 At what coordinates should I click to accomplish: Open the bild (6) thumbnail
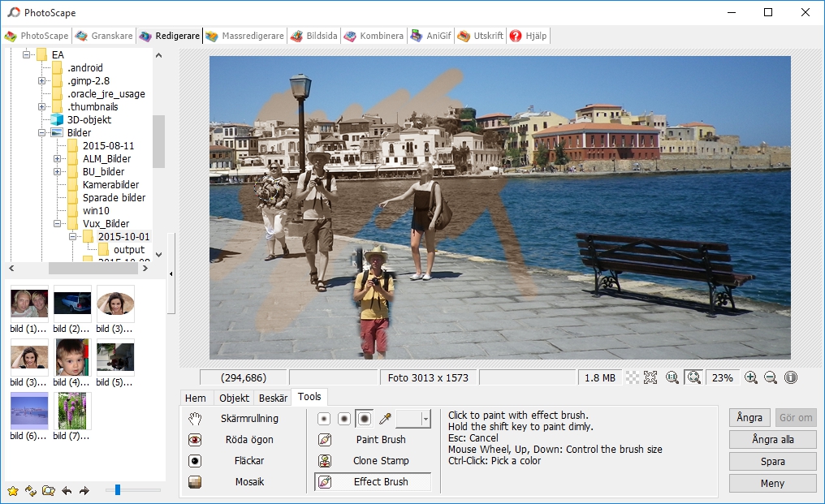[29, 411]
